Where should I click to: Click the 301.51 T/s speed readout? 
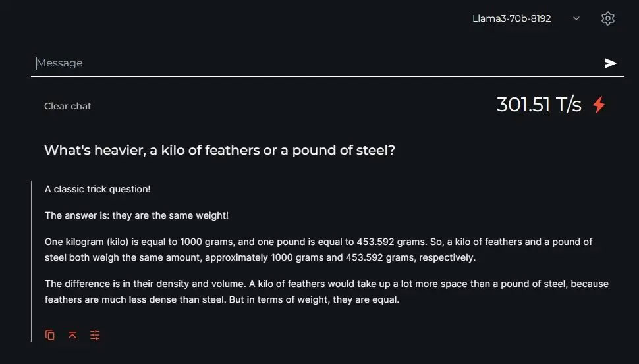click(x=539, y=105)
